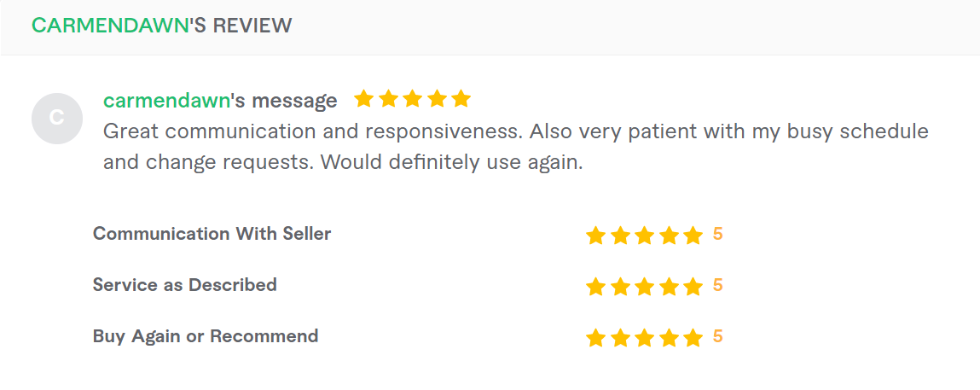Image resolution: width=980 pixels, height=390 pixels.
Task: Click first star of Service as Described
Action: [595, 287]
